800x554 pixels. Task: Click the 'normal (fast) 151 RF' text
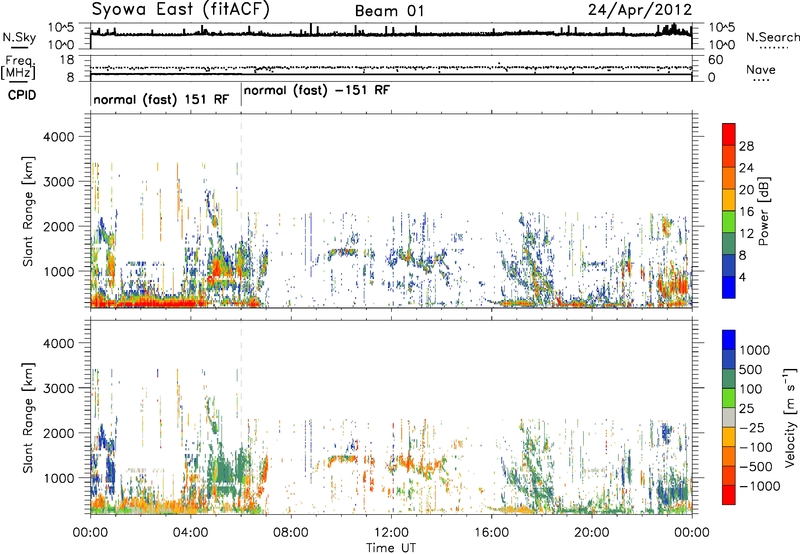[x=161, y=99]
